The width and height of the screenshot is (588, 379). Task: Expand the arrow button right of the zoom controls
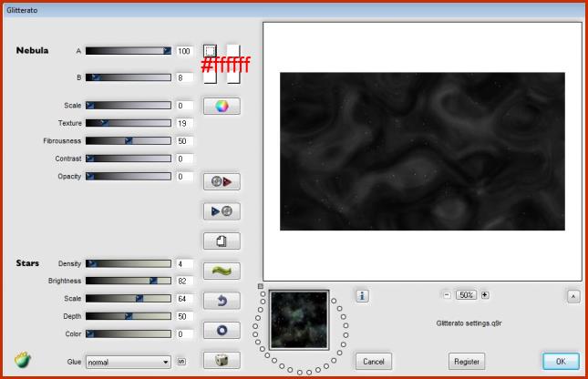[573, 295]
